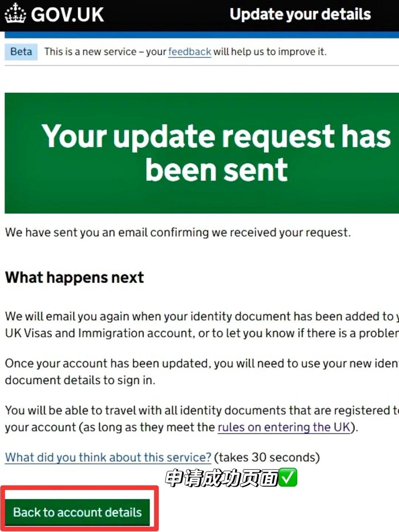The width and height of the screenshot is (399, 532).
Task: Click the crown icon in the GOV.UK header
Action: click(x=15, y=13)
